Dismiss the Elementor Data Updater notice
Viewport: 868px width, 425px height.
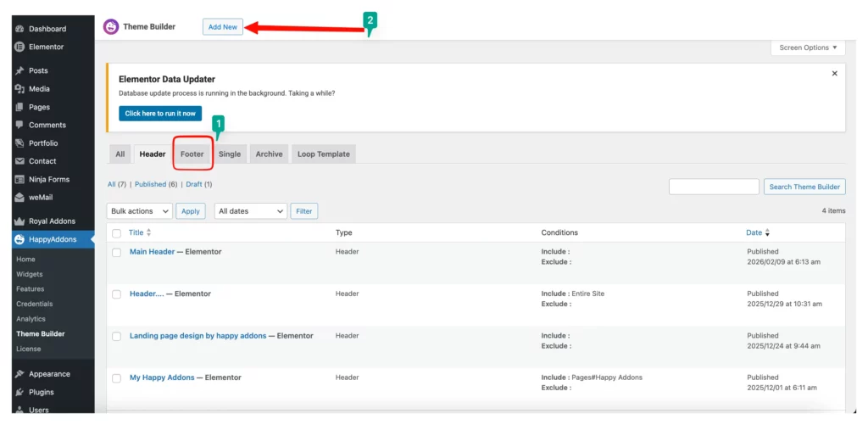(834, 74)
